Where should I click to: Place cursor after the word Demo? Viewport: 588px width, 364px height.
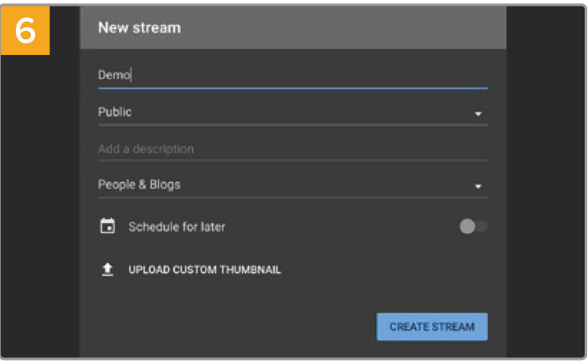[132, 75]
